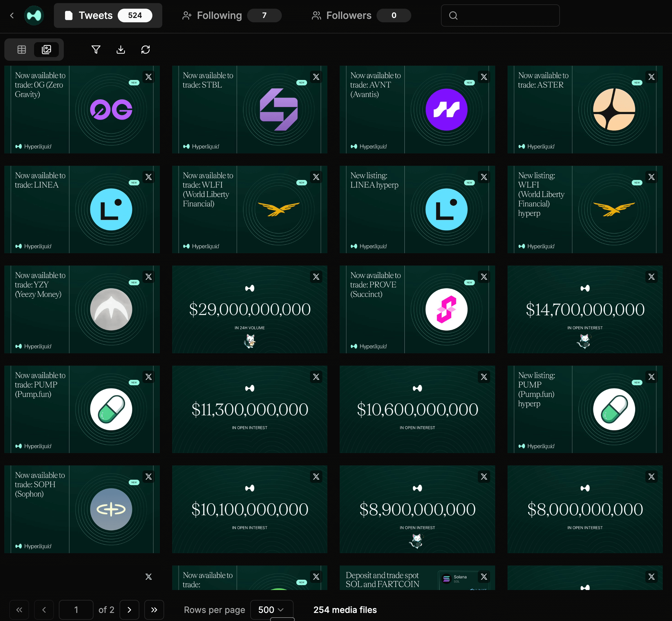
Task: Switch to table view
Action: point(21,50)
